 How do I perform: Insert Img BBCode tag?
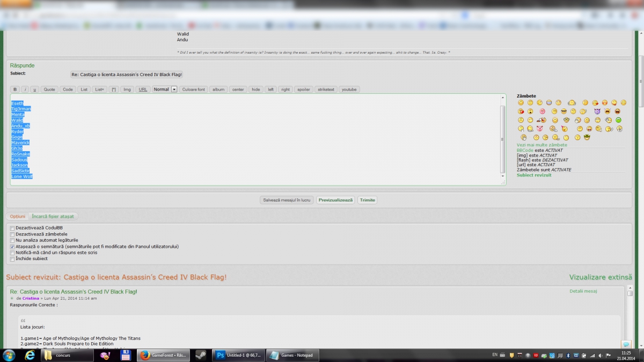pyautogui.click(x=127, y=90)
